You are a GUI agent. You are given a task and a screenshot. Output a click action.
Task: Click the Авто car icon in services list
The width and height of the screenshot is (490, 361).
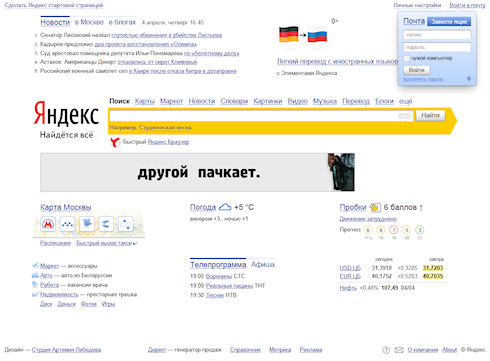pyautogui.click(x=35, y=275)
